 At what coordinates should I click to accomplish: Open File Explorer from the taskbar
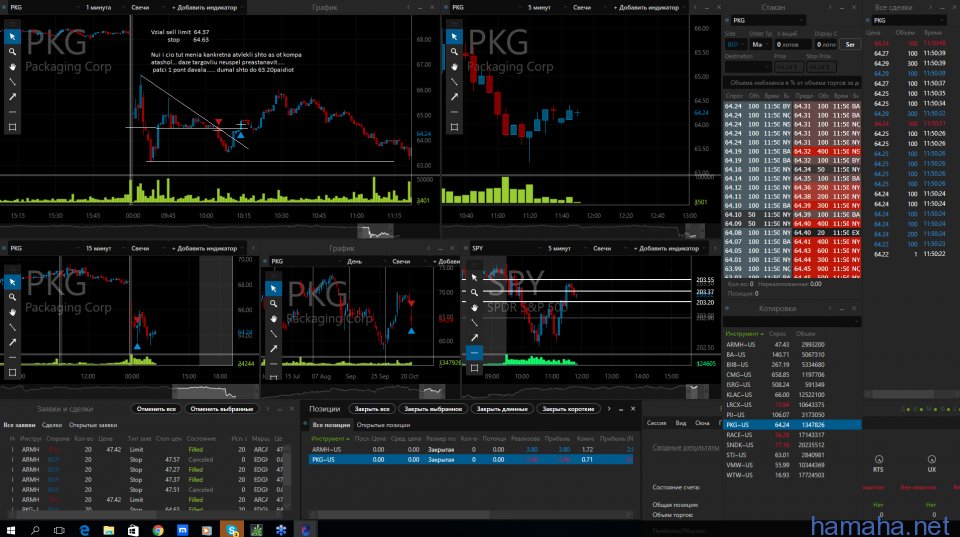(108, 530)
